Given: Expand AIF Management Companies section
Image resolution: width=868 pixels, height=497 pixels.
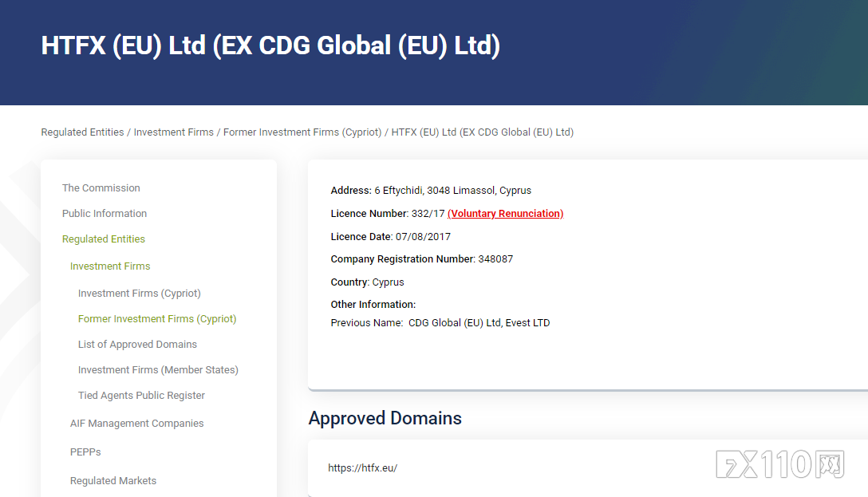Looking at the screenshot, I should [x=136, y=424].
